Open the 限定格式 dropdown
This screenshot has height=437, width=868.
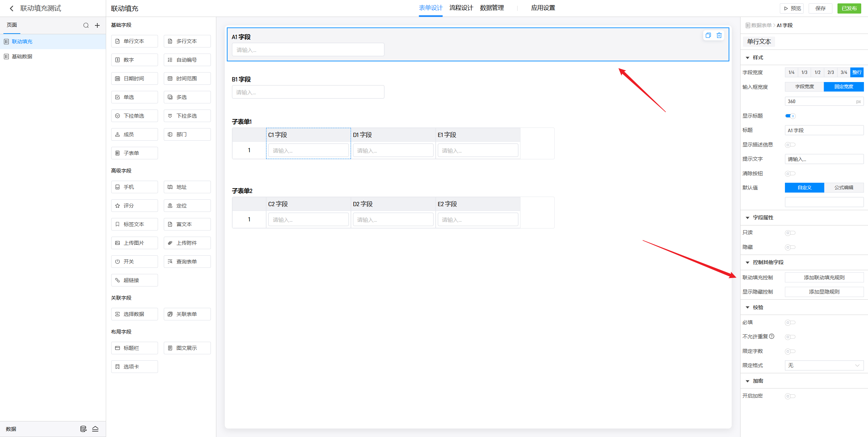[x=824, y=365]
